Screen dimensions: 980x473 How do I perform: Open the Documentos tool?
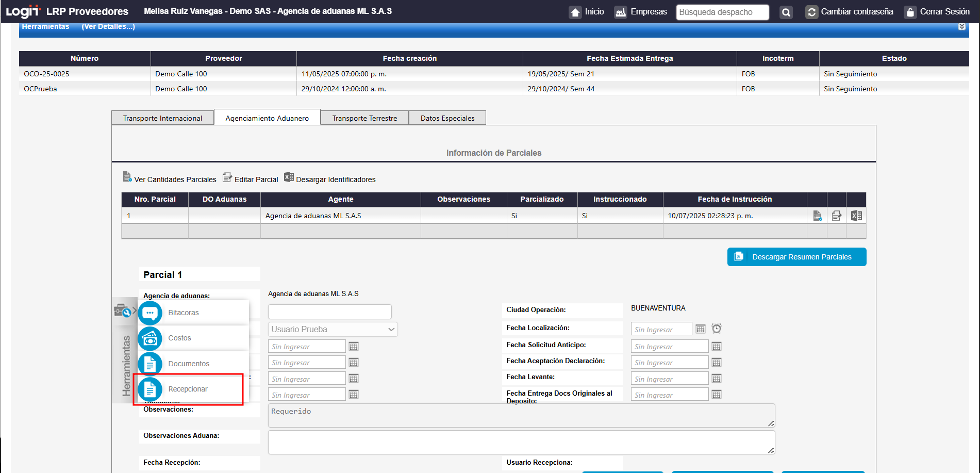(188, 364)
